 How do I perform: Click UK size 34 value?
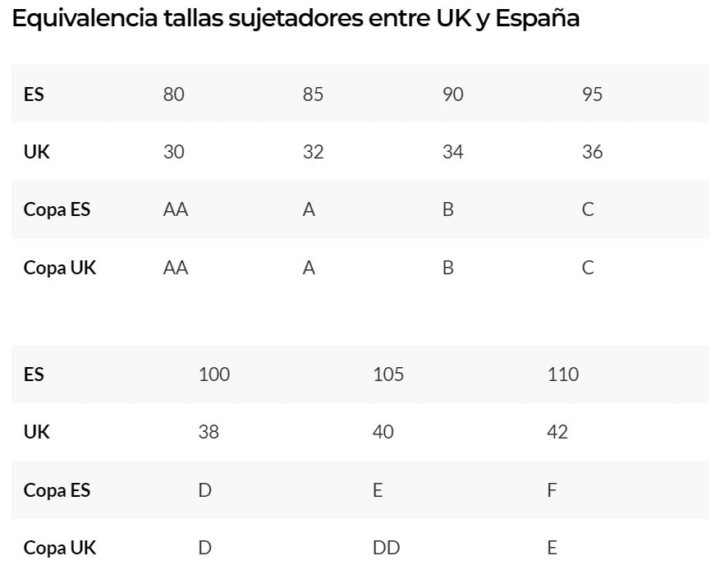pos(452,152)
